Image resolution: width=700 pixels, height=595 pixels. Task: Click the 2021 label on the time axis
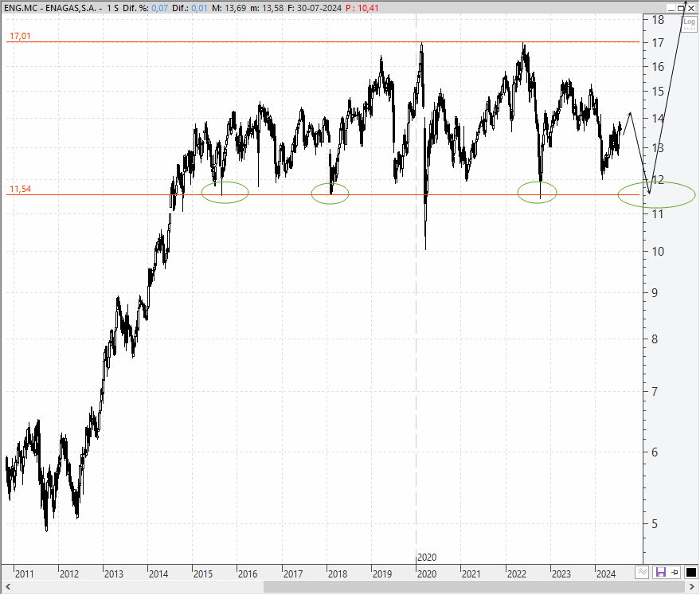tap(471, 574)
